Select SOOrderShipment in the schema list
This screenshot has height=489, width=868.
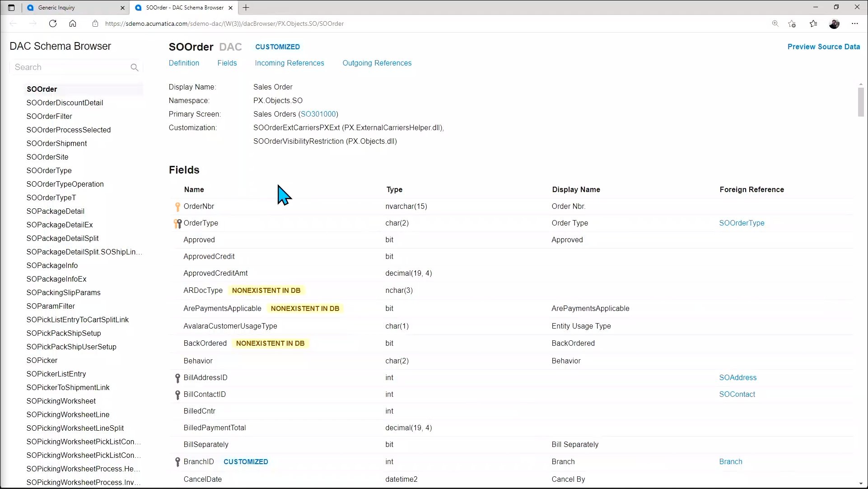coord(56,143)
